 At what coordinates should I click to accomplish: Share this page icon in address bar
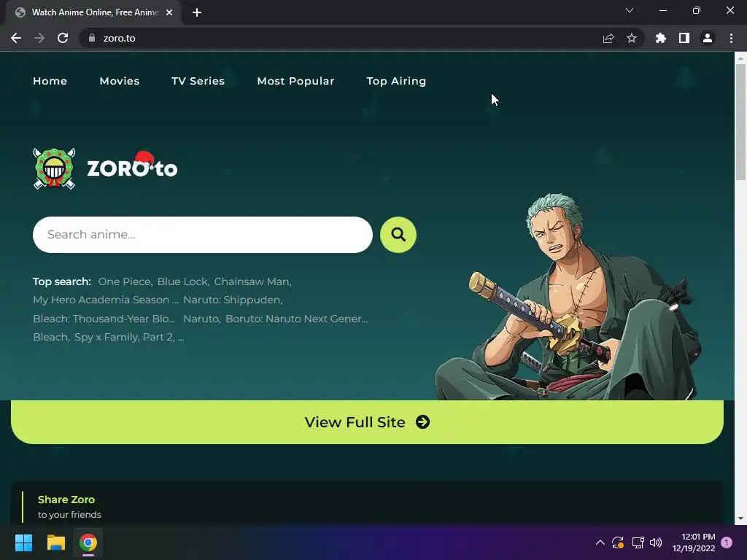coord(608,38)
